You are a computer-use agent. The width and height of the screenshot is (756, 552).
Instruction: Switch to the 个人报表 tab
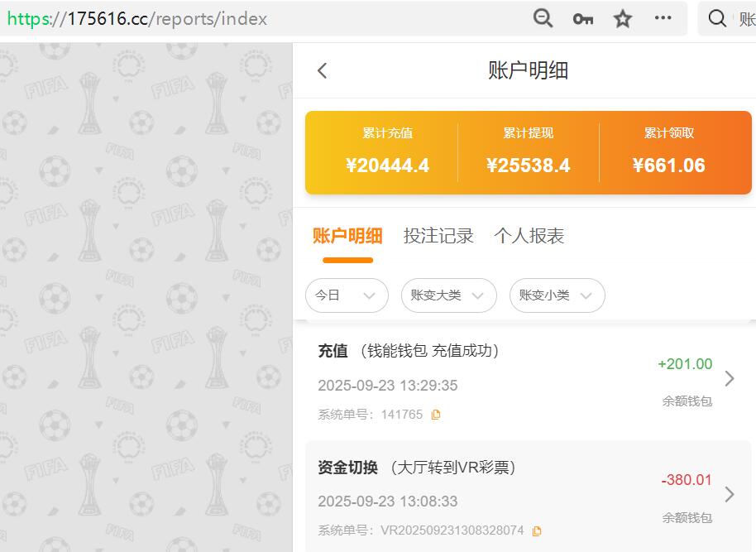(x=532, y=236)
